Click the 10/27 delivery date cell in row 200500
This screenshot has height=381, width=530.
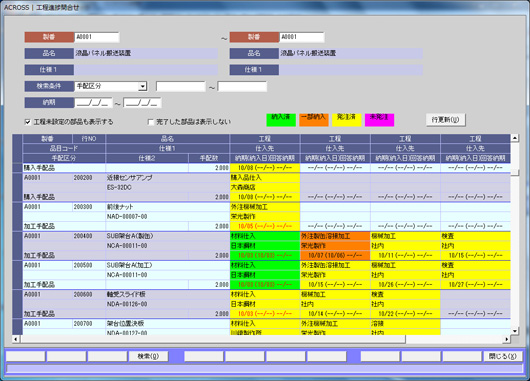475,285
